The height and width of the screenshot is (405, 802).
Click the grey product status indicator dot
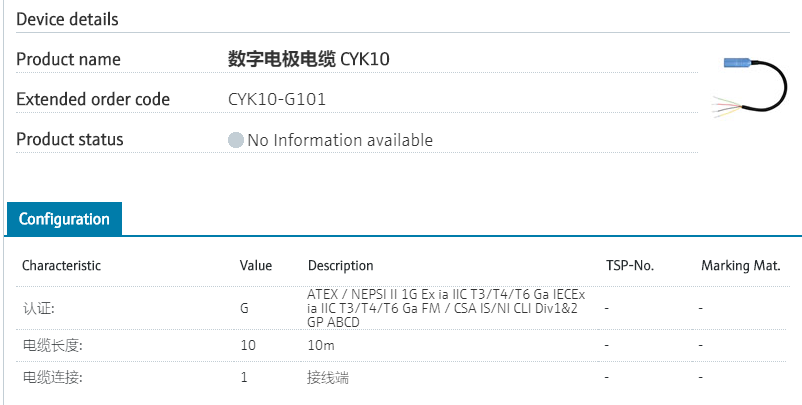235,140
